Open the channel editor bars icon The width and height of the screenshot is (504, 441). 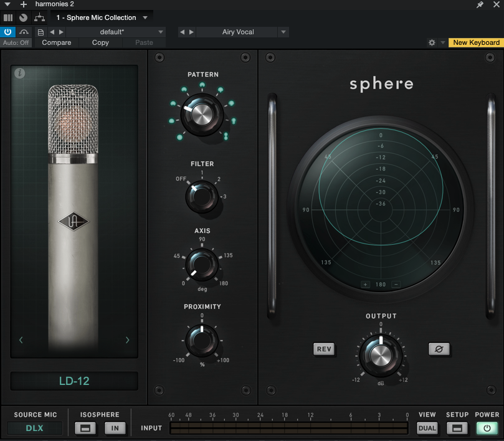point(8,17)
